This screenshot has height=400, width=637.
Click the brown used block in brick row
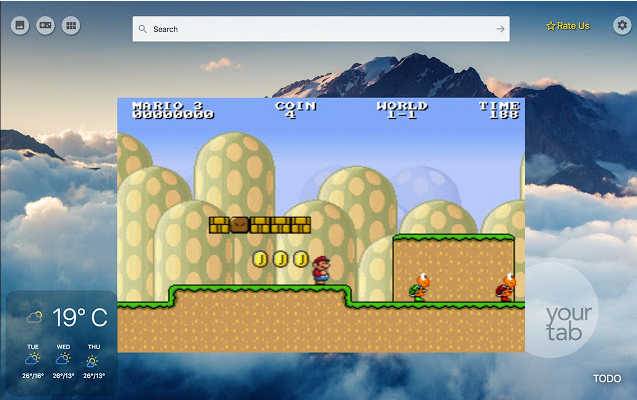(x=239, y=225)
